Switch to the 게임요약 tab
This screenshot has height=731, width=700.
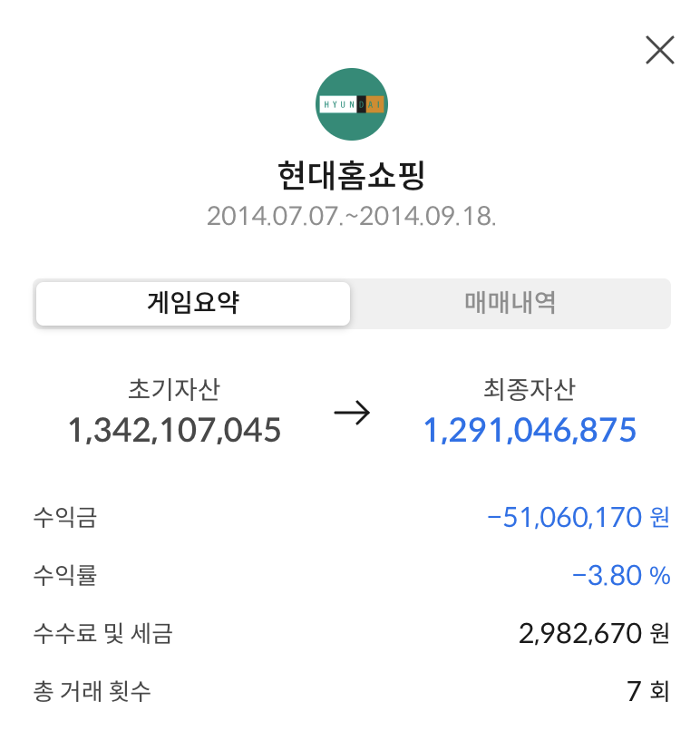pos(193,304)
